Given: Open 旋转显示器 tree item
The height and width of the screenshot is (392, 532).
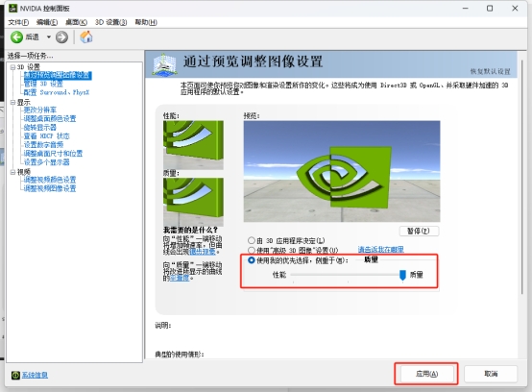Looking at the screenshot, I should 40,127.
